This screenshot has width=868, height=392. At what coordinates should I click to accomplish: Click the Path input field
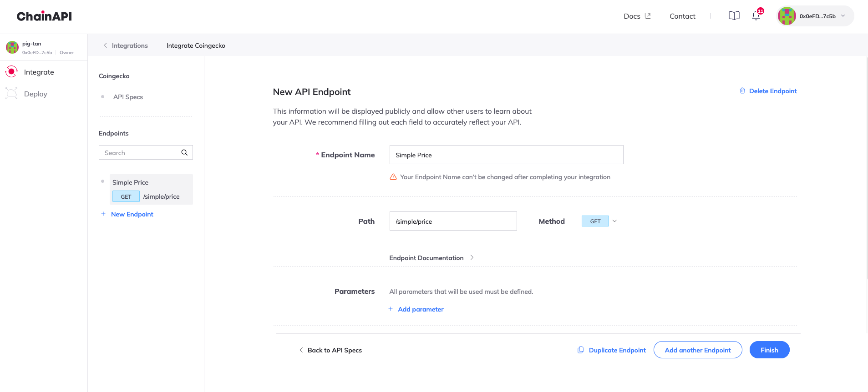[x=453, y=221]
